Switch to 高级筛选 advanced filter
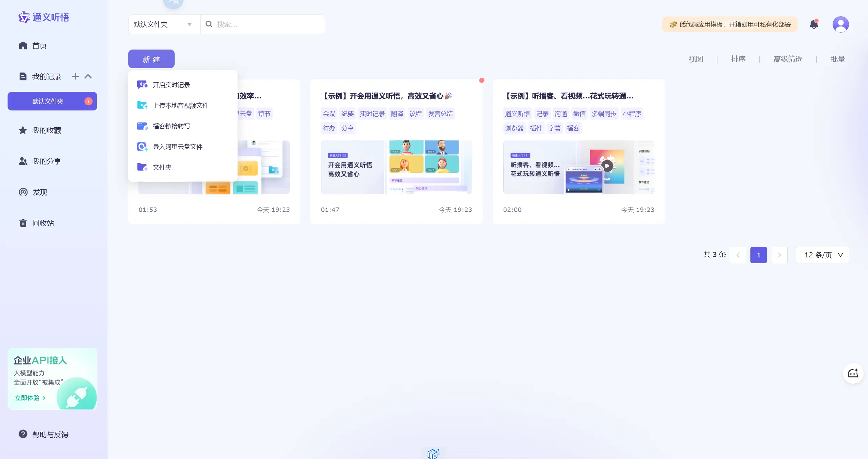Image resolution: width=868 pixels, height=459 pixels. click(788, 59)
